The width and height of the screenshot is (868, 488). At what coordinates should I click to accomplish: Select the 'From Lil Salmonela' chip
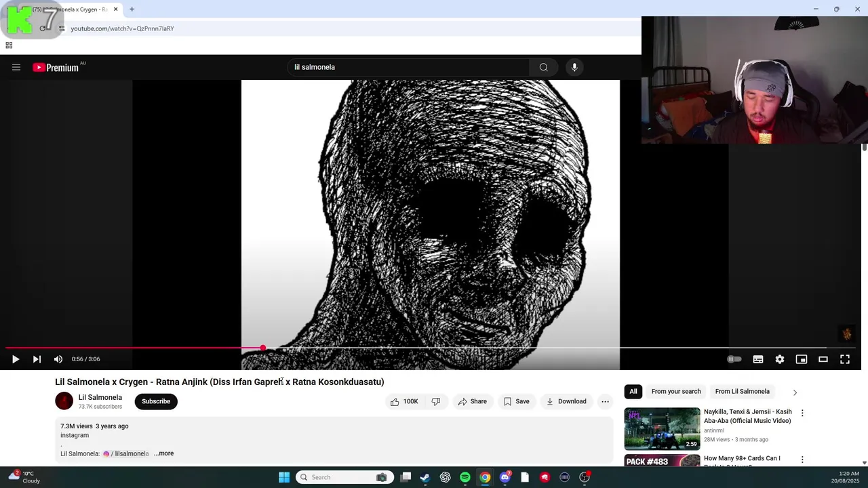(x=743, y=391)
